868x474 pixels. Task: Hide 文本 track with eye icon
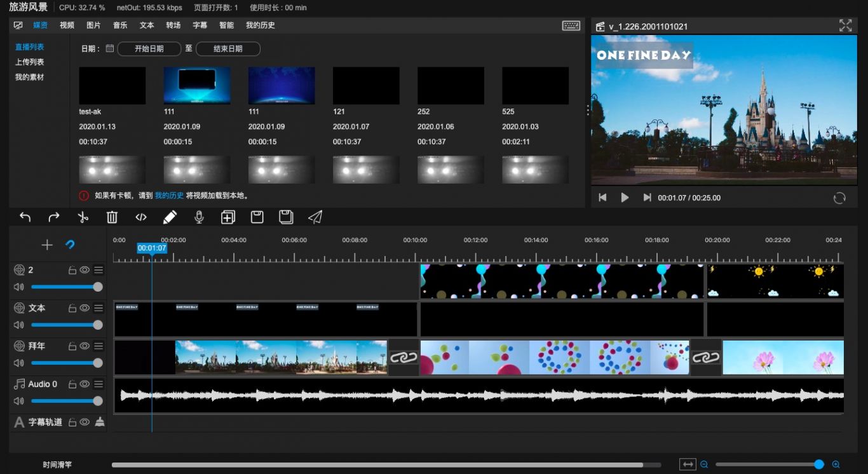pyautogui.click(x=85, y=309)
